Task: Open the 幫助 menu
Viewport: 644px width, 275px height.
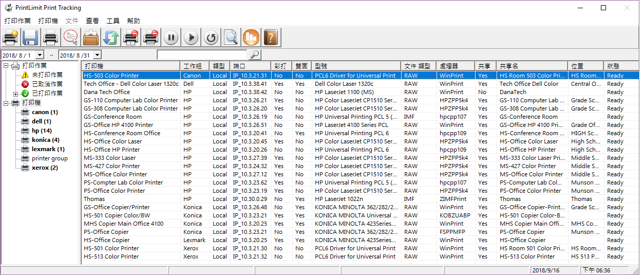Action: point(134,21)
